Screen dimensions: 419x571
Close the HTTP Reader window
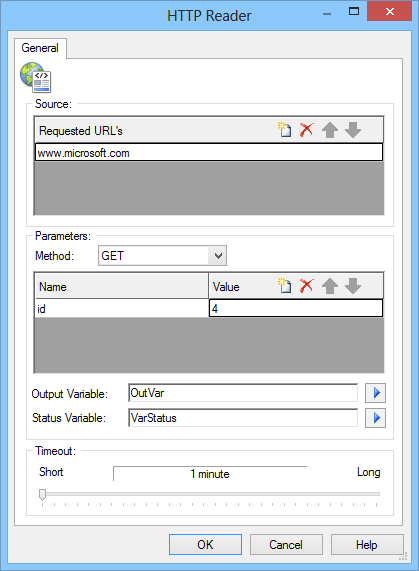coord(390,12)
